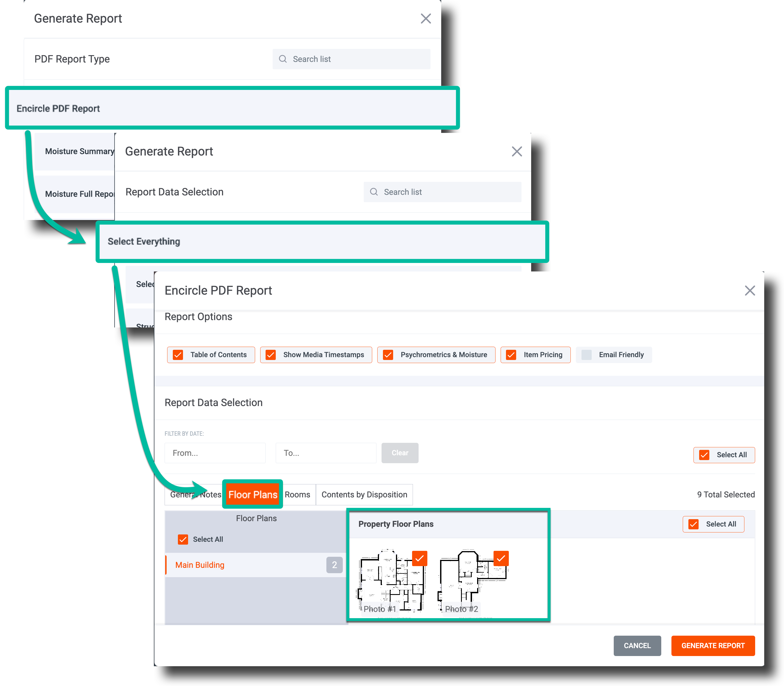Click the Report Data Selection Select All checkbox
Image resolution: width=784 pixels, height=686 pixels.
705,455
